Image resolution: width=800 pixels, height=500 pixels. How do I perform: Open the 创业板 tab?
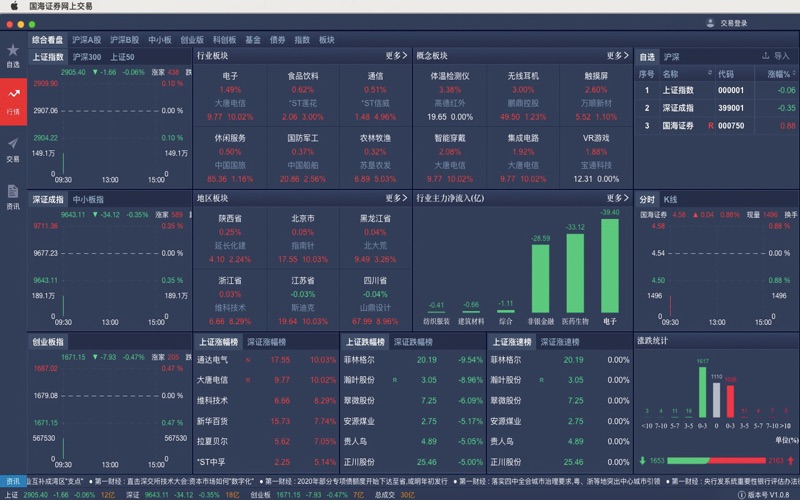pos(192,40)
